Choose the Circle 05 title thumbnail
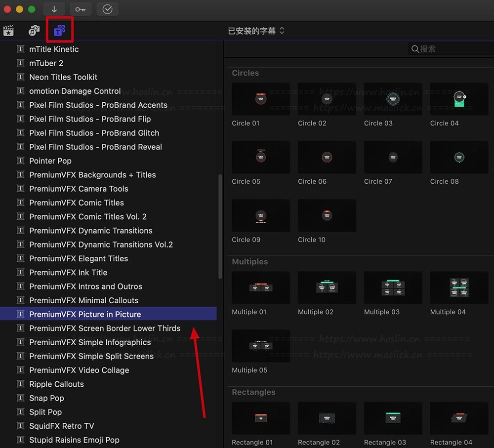The width and height of the screenshot is (494, 448). pyautogui.click(x=261, y=157)
